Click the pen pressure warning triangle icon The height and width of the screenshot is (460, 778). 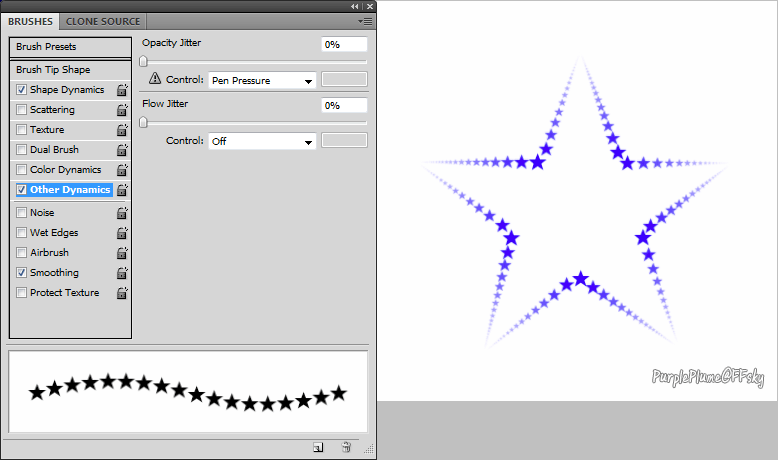[155, 78]
